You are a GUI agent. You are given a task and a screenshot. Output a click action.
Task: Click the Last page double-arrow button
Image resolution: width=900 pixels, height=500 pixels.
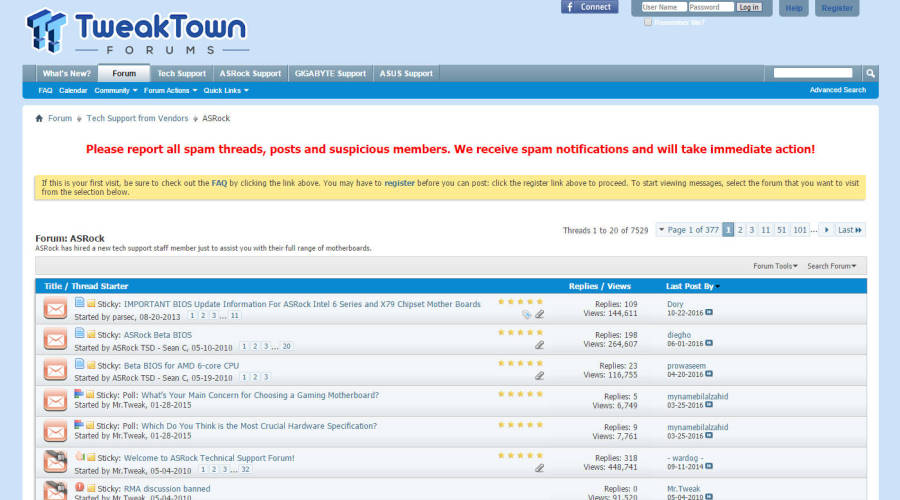click(x=851, y=230)
